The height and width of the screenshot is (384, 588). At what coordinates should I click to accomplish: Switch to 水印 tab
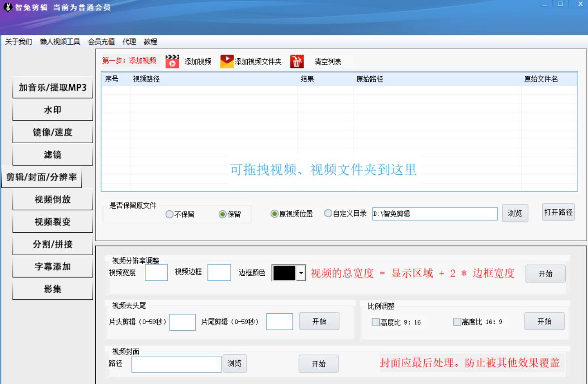point(52,110)
